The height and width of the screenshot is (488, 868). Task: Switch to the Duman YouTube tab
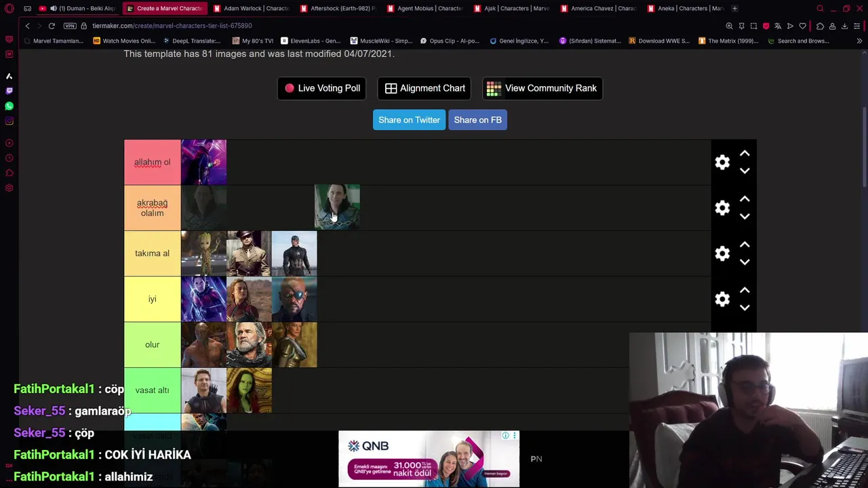pyautogui.click(x=78, y=8)
